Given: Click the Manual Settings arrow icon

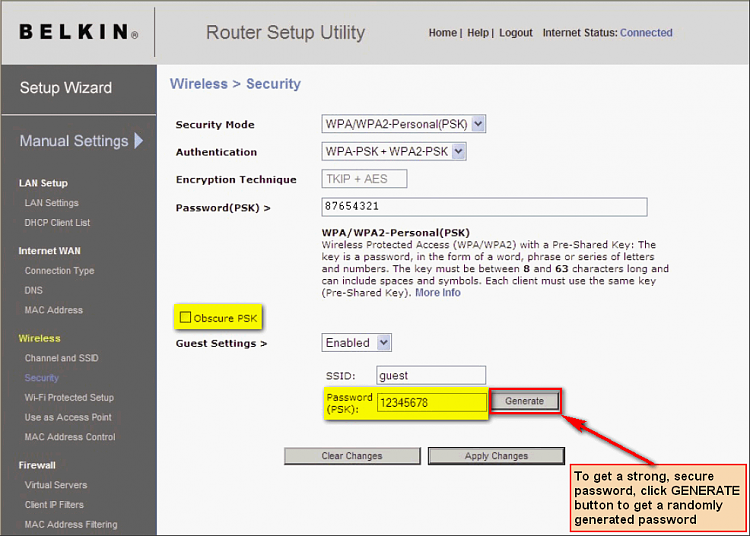Looking at the screenshot, I should pos(139,141).
